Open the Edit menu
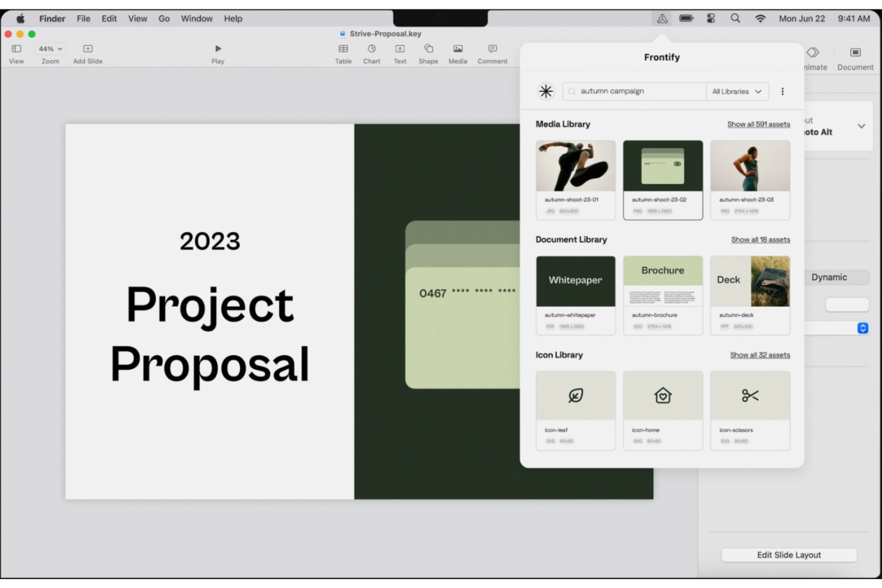Image resolution: width=882 pixels, height=588 pixels. pyautogui.click(x=109, y=18)
